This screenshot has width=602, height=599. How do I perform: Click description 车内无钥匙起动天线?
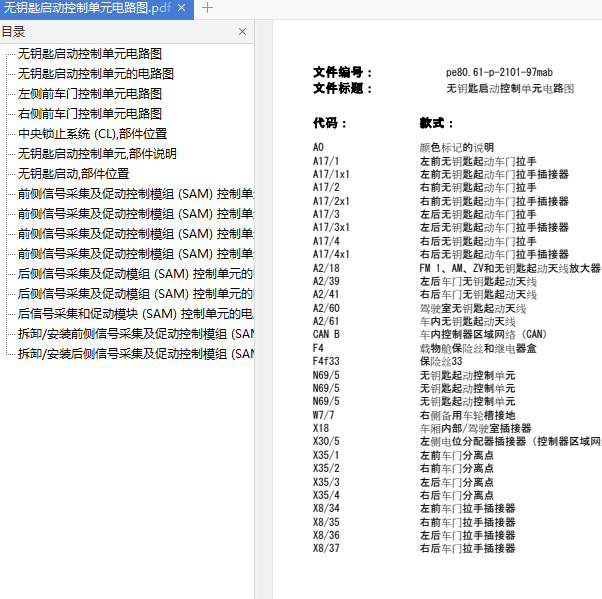[x=467, y=321]
